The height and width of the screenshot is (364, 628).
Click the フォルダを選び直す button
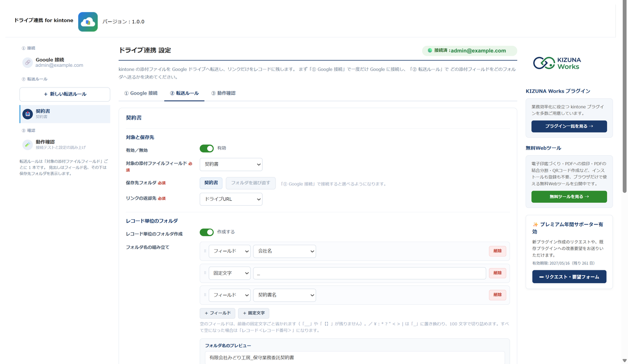251,183
